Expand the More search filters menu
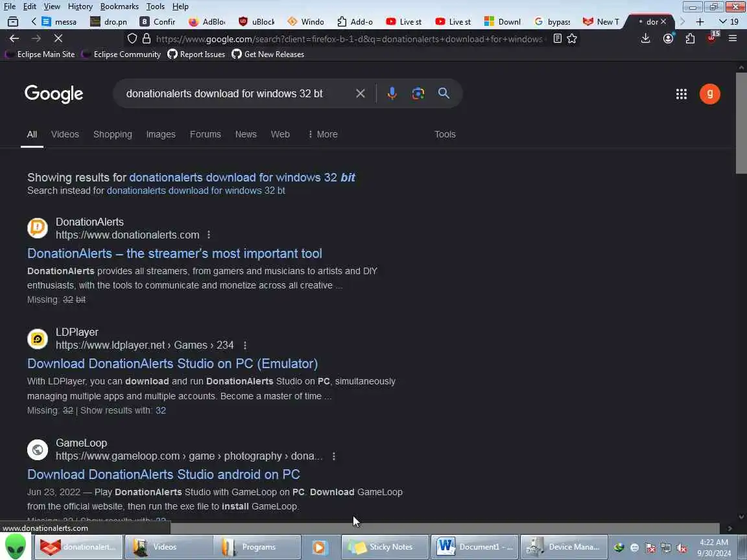This screenshot has height=560, width=747. (322, 134)
